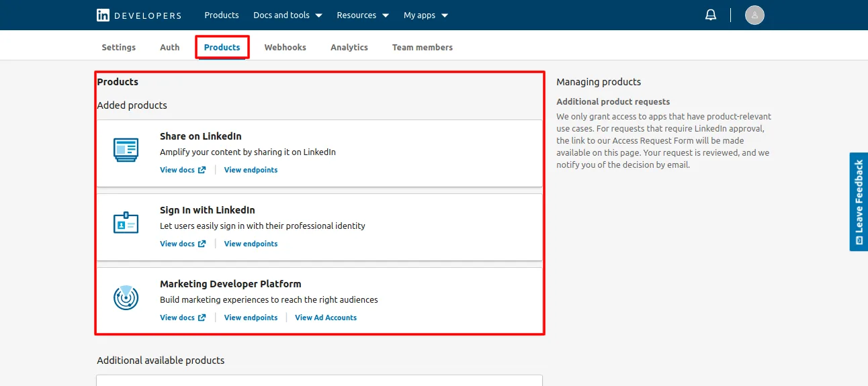The image size is (868, 386).
Task: Click the Added products heading
Action: coord(132,105)
